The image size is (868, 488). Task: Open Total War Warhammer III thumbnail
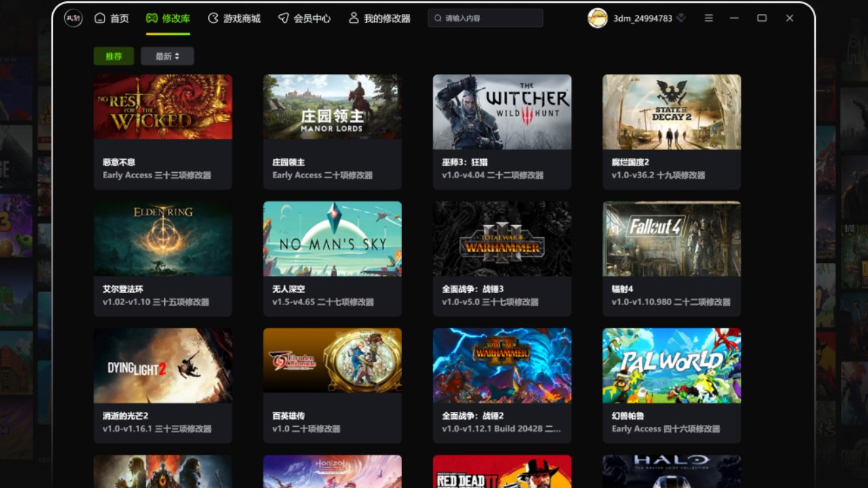tap(502, 239)
